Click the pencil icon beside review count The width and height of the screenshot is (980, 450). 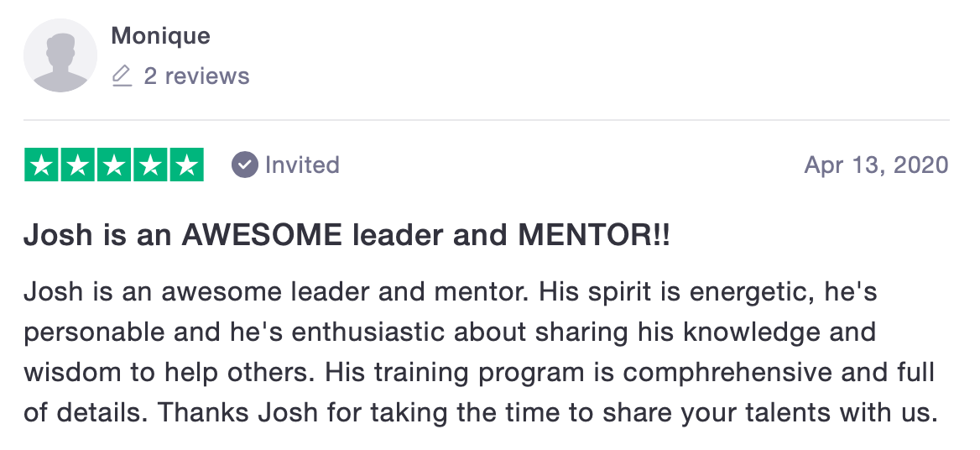click(x=122, y=76)
